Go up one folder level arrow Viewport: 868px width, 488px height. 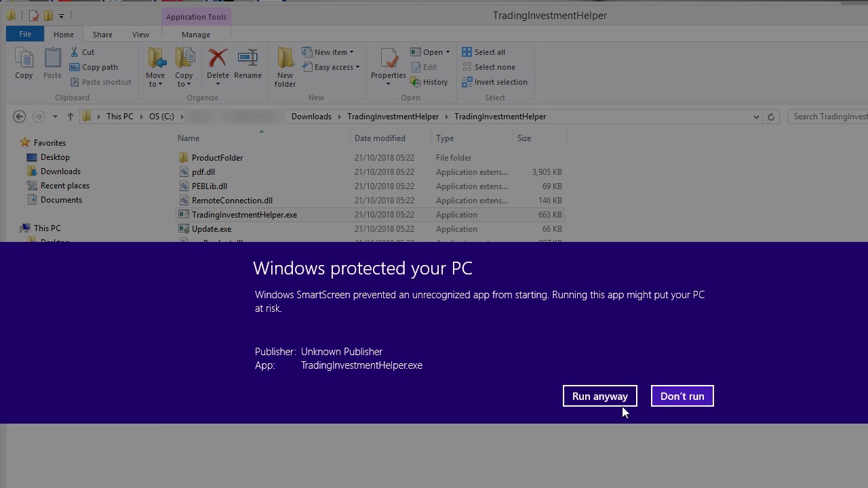click(70, 117)
